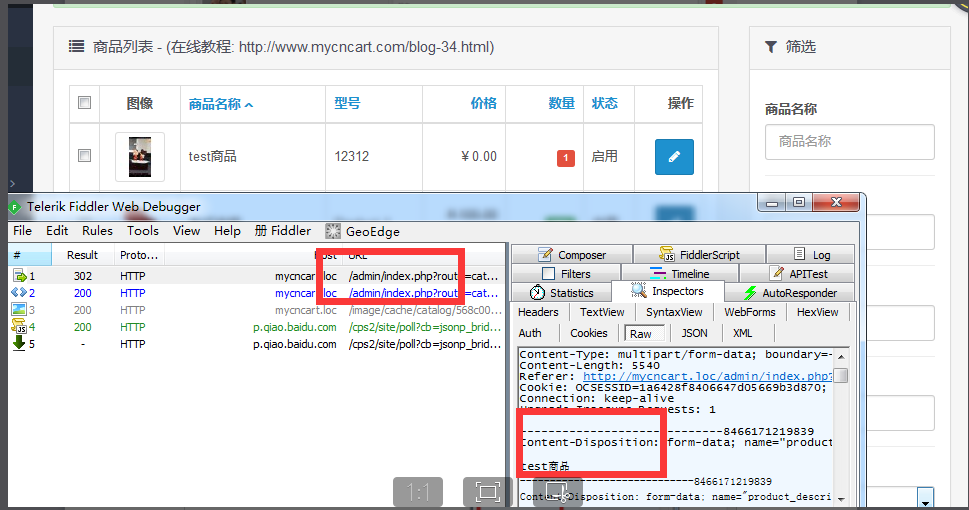Click the GeoEdge toolbar item
Viewport: 969px width, 510px height.
363,231
